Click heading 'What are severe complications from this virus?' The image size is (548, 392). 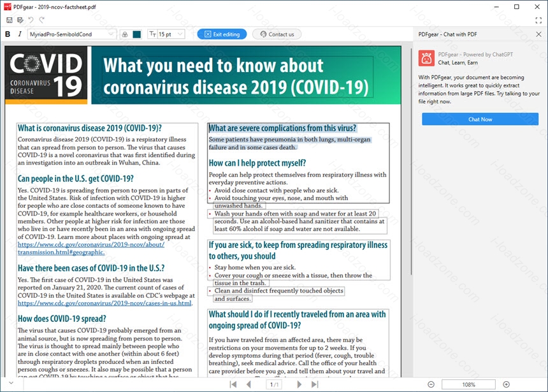(282, 128)
